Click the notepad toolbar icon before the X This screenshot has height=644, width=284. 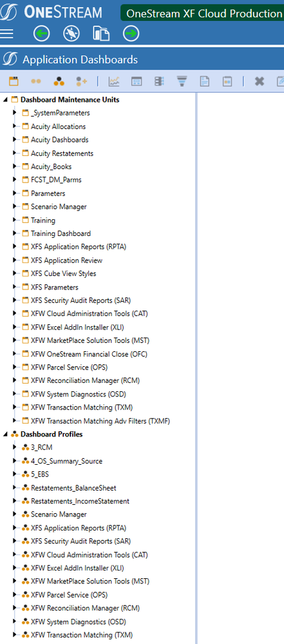coord(227,81)
